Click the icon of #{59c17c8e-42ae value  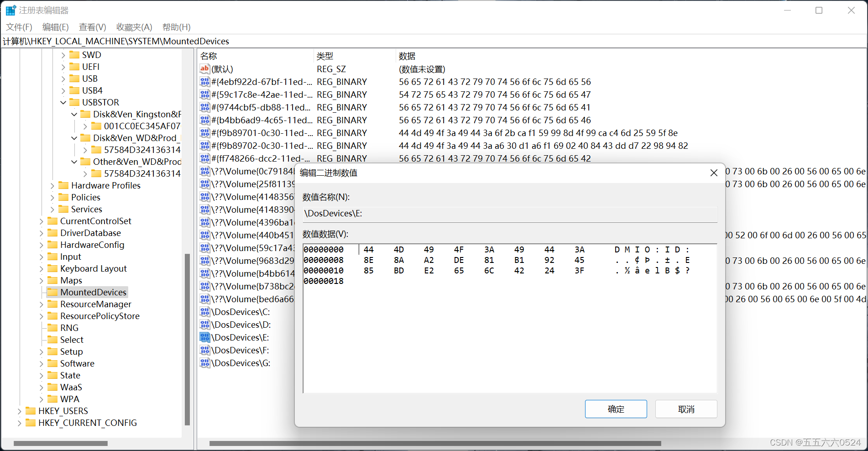205,94
